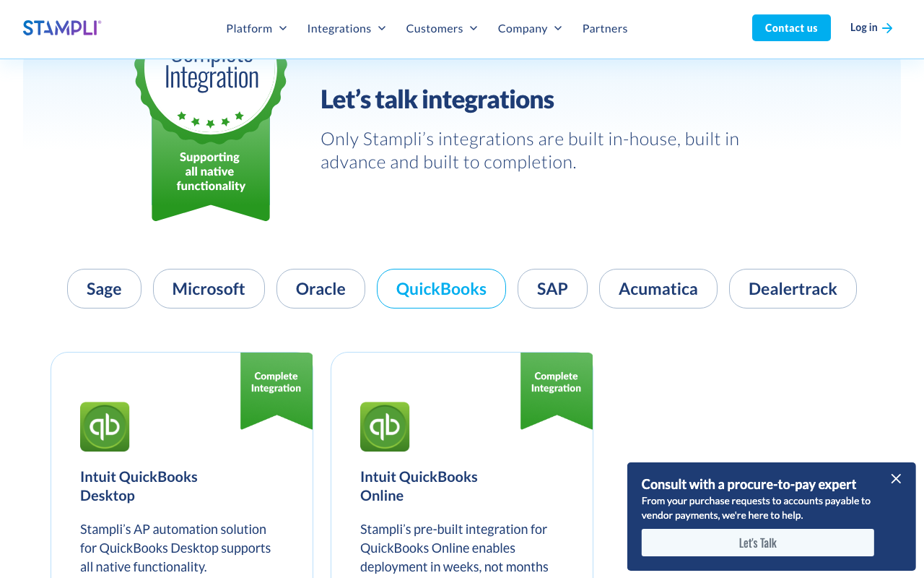Image resolution: width=924 pixels, height=578 pixels.
Task: Click the Consult with a procure-to-pay expert heading
Action: tap(749, 484)
